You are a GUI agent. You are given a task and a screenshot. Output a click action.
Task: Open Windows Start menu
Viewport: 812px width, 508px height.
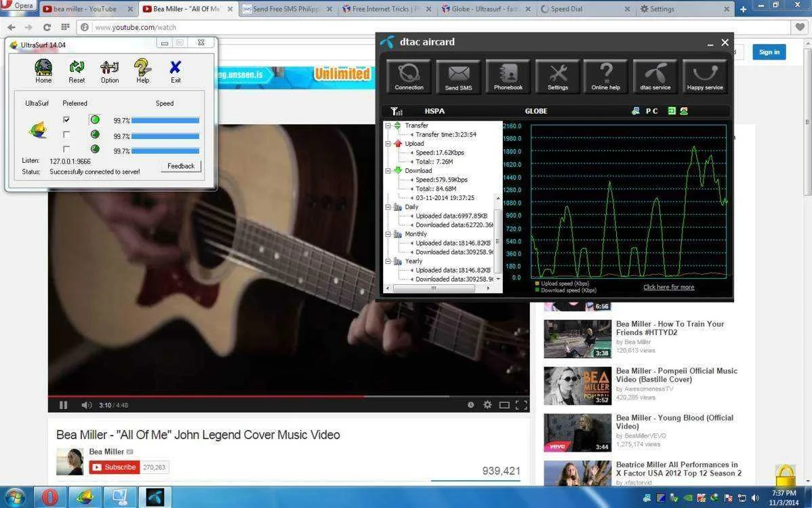pos(14,496)
